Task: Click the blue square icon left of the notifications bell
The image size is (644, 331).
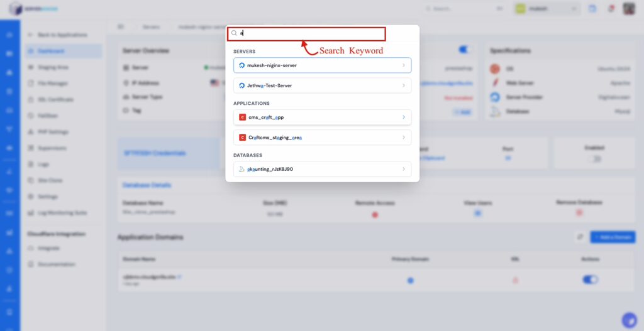Action: (592, 9)
